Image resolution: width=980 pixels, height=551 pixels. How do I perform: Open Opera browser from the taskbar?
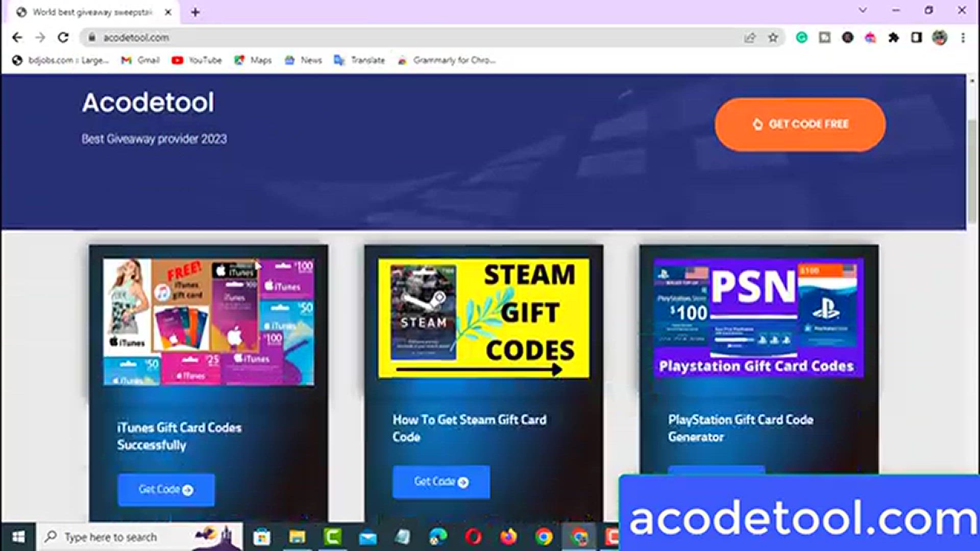pyautogui.click(x=473, y=537)
